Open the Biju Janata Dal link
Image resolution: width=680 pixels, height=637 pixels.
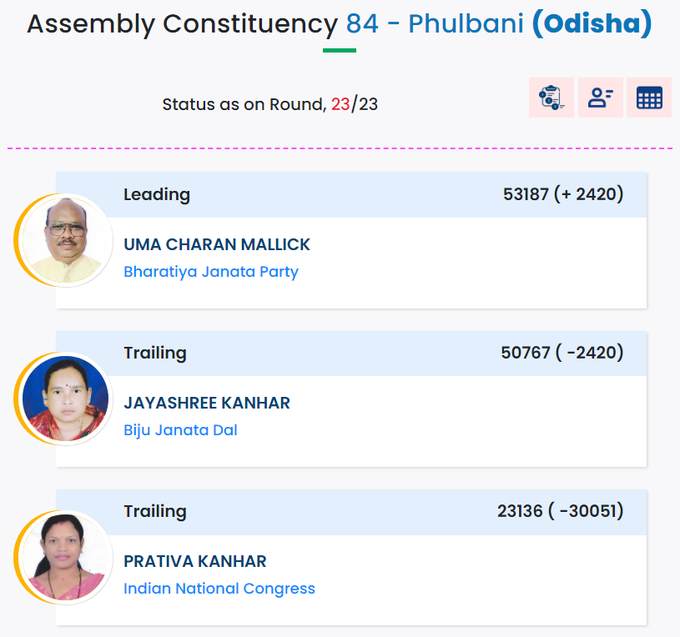tap(180, 430)
